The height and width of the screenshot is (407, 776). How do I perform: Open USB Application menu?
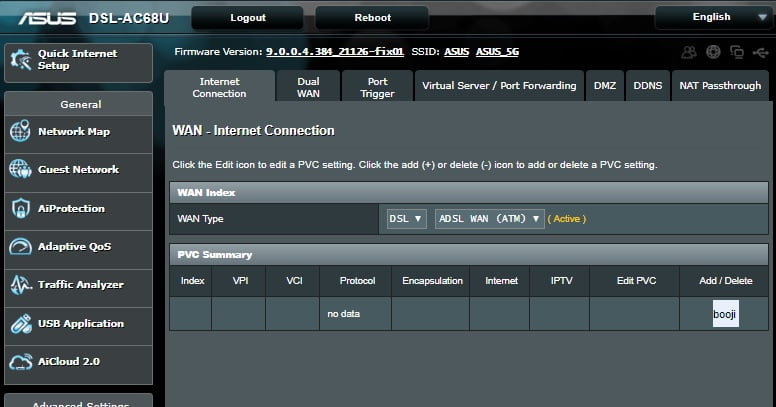(x=78, y=324)
